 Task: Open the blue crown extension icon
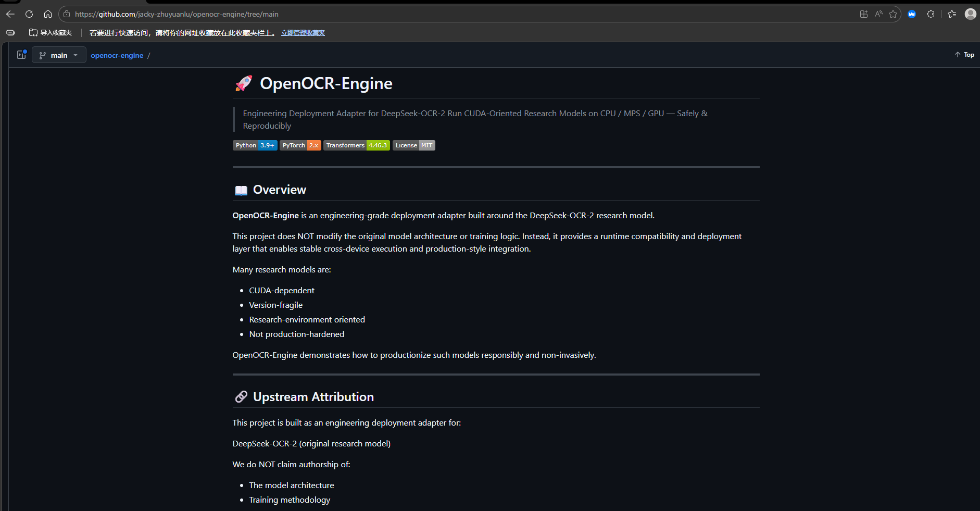[x=912, y=14]
